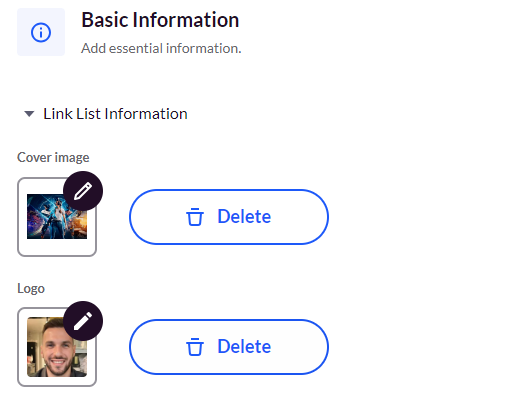
Task: Edit cover image with pencil icon
Action: pyautogui.click(x=83, y=191)
